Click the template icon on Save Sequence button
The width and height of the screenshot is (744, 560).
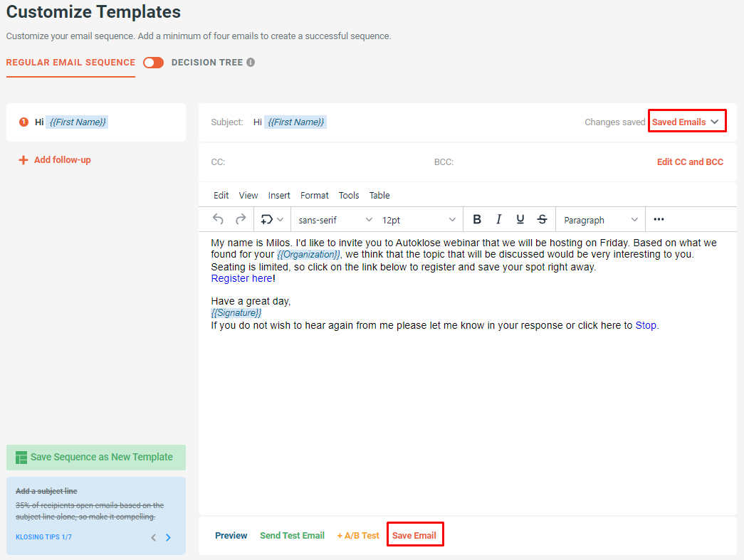point(21,458)
